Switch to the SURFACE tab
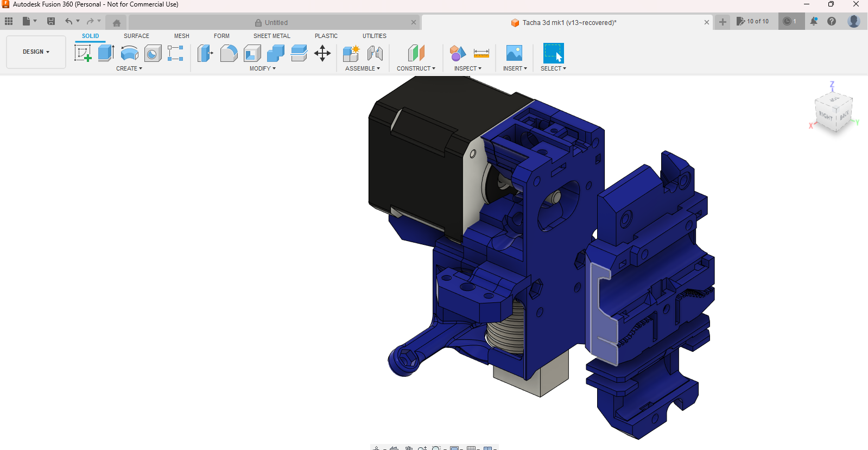 click(136, 36)
